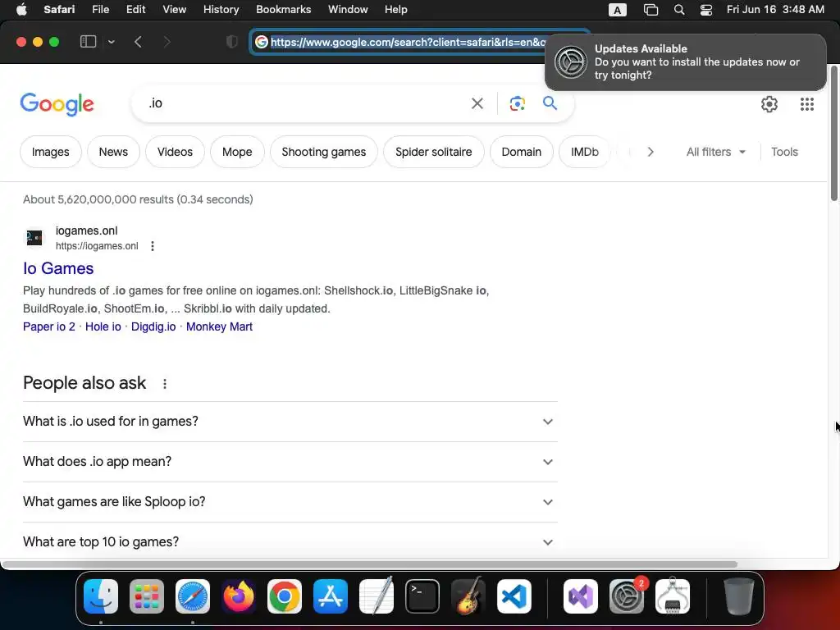Viewport: 840px width, 630px height.
Task: Open the Google apps grid
Action: [807, 104]
